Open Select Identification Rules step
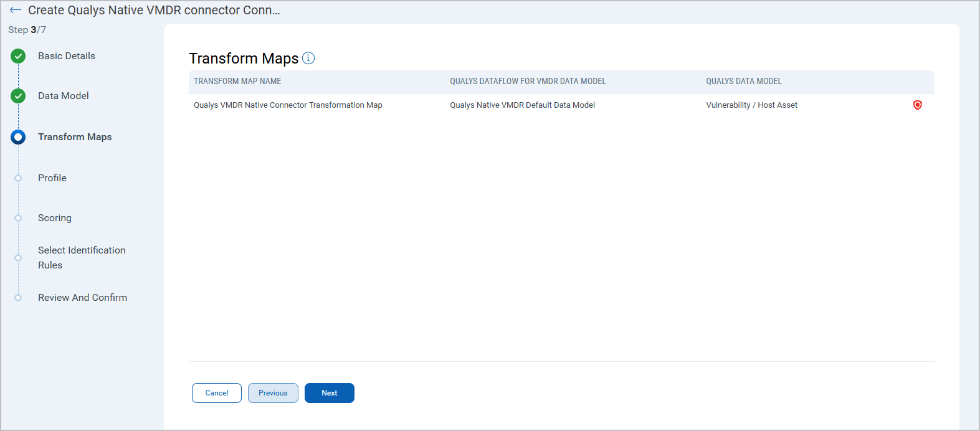Screen dimensions: 980x431 coord(81,257)
